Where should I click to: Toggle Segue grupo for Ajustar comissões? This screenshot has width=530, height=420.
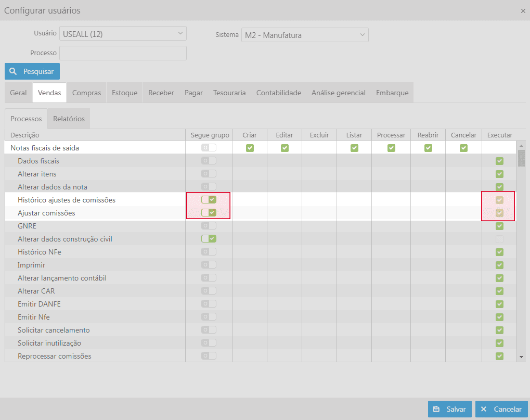(209, 213)
